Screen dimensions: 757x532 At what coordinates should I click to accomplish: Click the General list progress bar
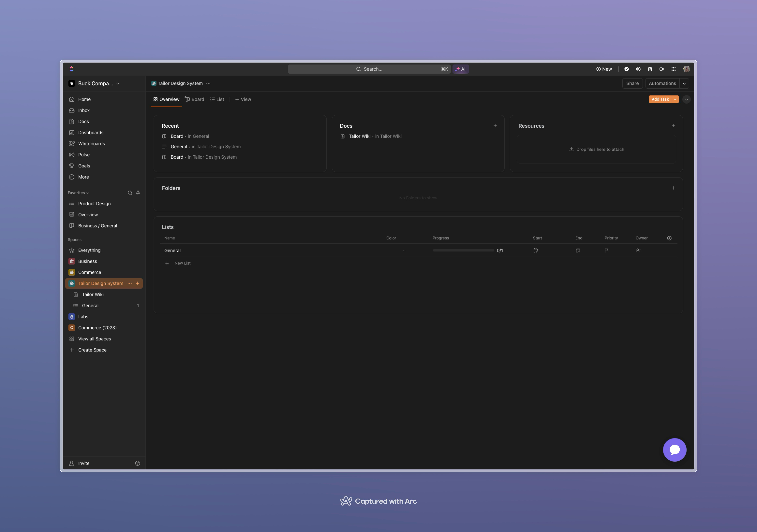point(463,250)
